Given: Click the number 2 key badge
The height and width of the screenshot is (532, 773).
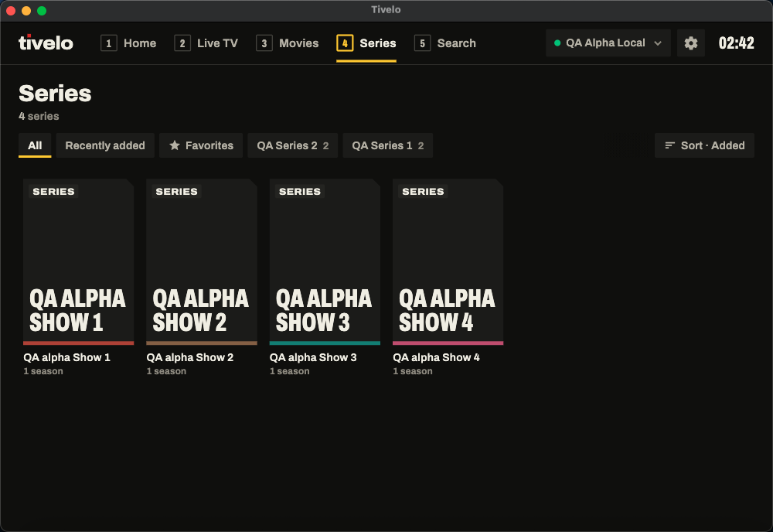Looking at the screenshot, I should tap(182, 43).
